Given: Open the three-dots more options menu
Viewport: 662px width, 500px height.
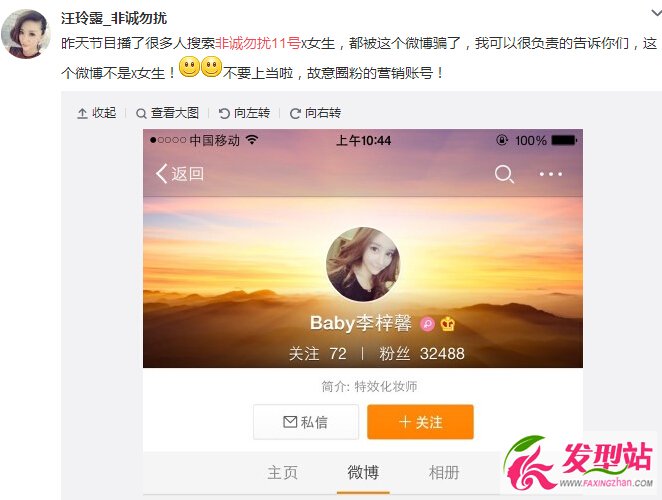Looking at the screenshot, I should [551, 174].
